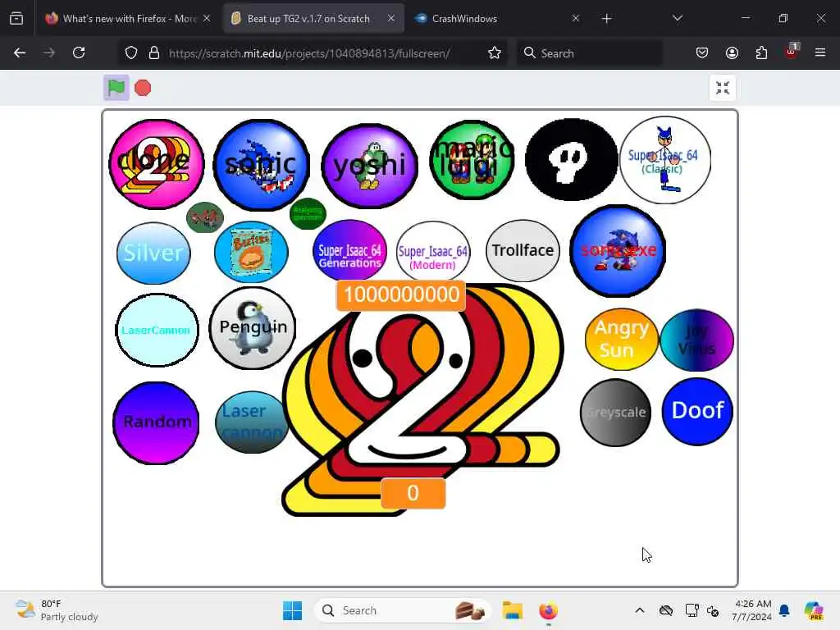Select the mario luigi character button

tap(472, 159)
